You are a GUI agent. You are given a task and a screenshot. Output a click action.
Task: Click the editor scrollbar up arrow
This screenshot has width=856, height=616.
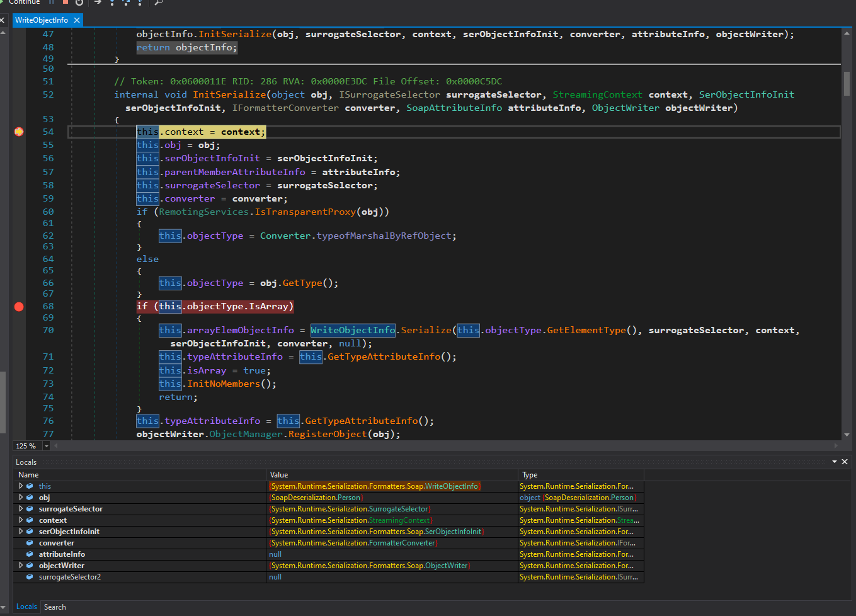(847, 33)
